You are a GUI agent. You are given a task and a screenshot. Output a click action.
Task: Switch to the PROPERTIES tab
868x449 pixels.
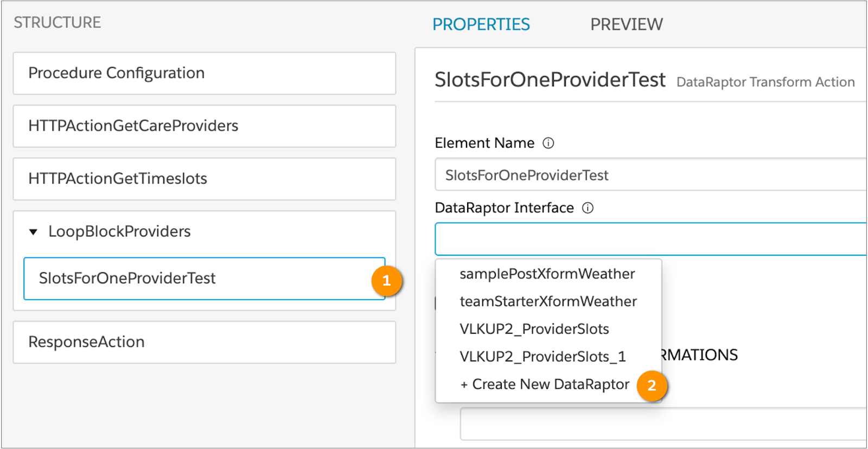click(481, 24)
